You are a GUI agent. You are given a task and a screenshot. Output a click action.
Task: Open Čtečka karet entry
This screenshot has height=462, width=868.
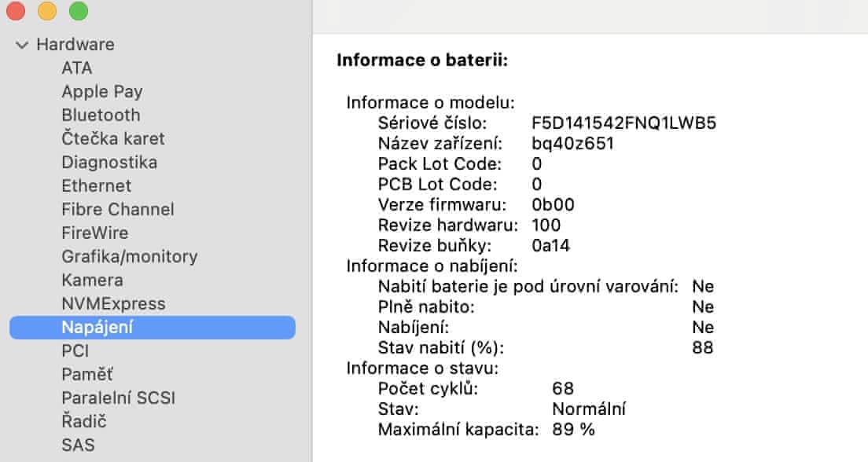[x=113, y=139]
